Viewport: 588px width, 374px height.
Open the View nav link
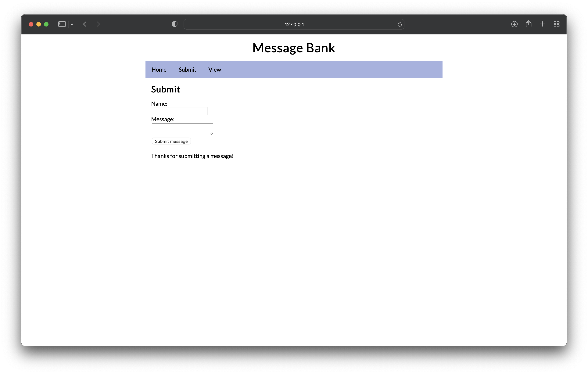(215, 70)
